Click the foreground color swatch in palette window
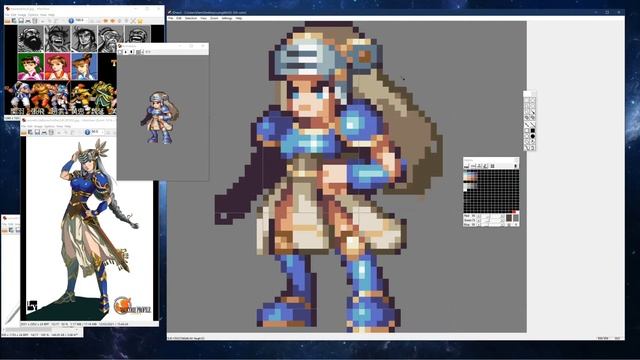This screenshot has height=360, width=640. (x=509, y=218)
